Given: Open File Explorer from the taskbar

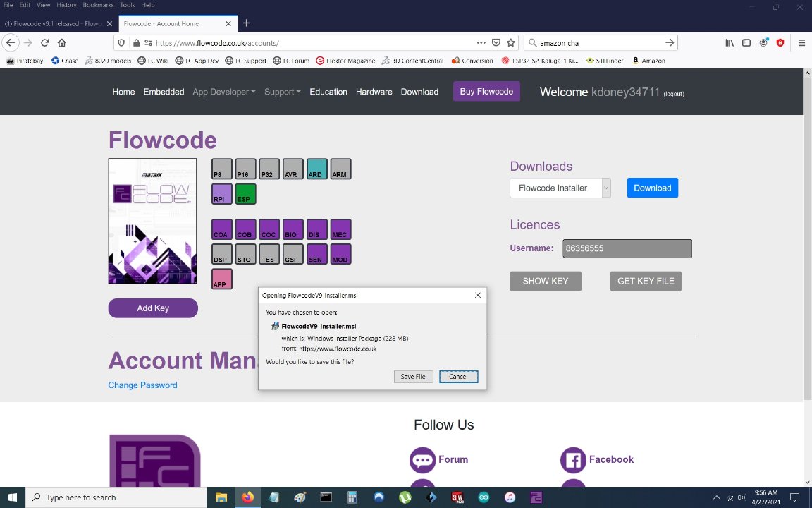Looking at the screenshot, I should click(x=221, y=497).
